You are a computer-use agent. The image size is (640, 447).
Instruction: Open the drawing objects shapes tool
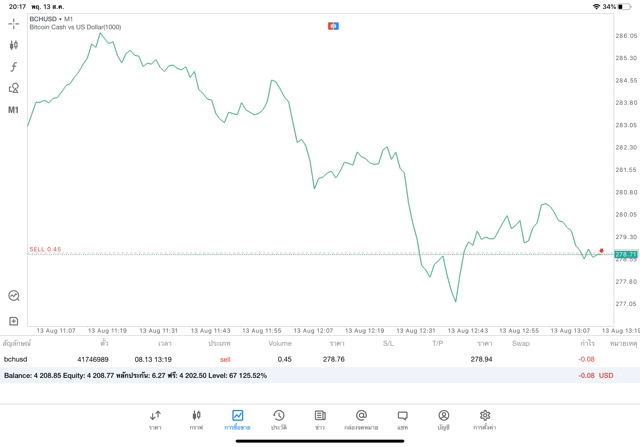14,88
